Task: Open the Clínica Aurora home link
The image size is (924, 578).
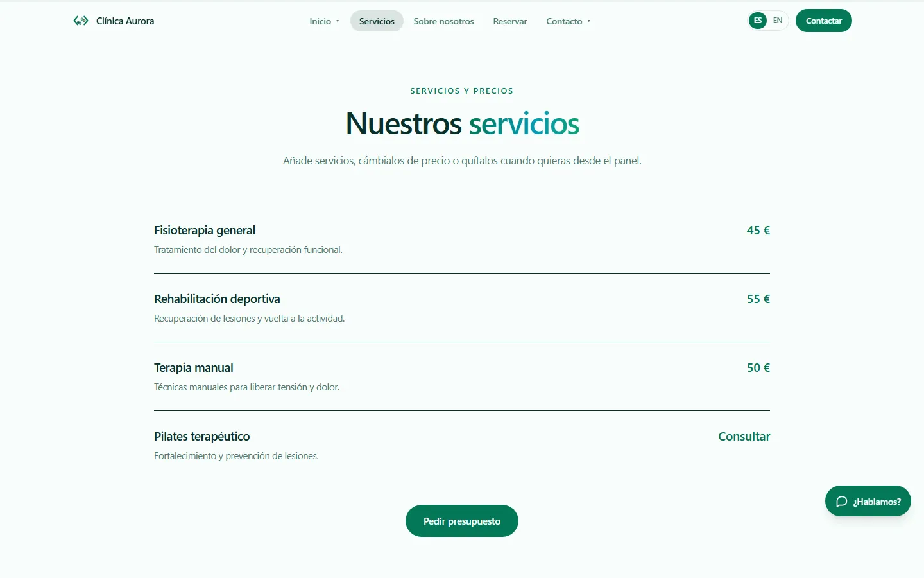Action: [114, 21]
